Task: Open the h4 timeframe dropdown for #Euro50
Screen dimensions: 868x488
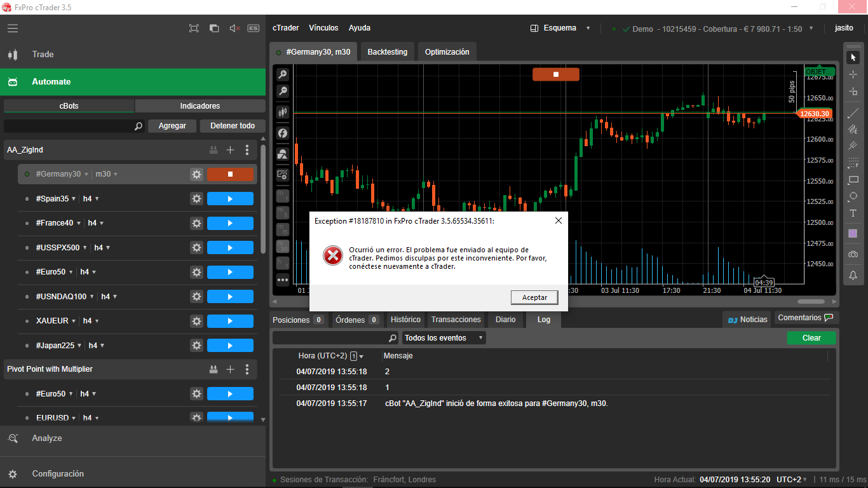Action: pos(94,272)
